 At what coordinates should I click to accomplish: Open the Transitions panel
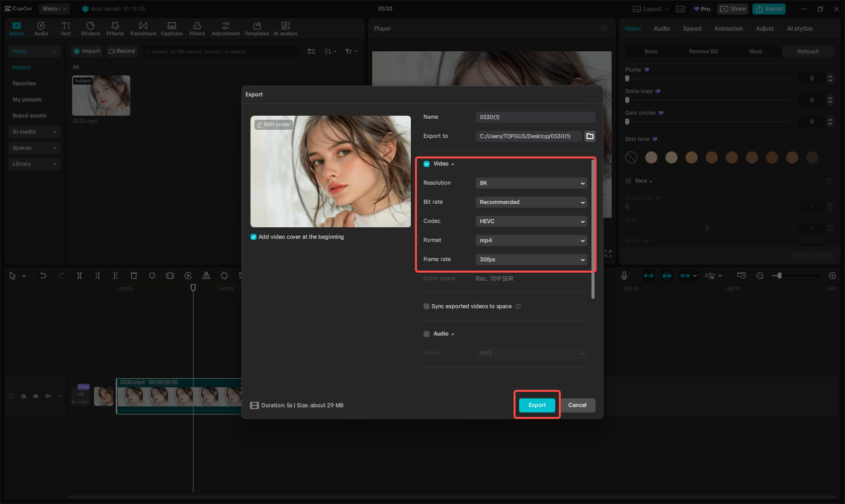(143, 28)
